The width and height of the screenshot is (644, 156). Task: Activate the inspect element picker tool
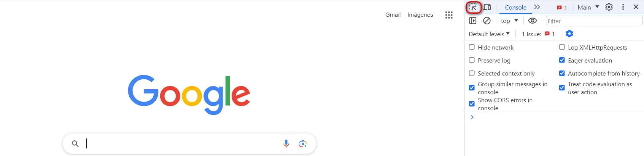tap(473, 7)
